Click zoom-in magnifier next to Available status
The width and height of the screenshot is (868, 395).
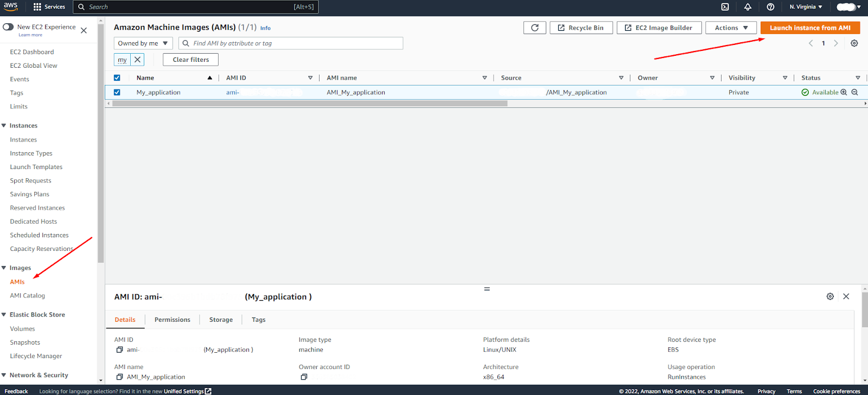point(844,92)
